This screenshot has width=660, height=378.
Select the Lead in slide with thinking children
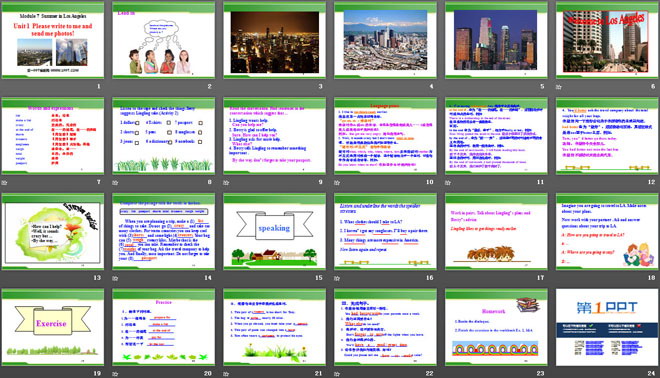tap(163, 40)
